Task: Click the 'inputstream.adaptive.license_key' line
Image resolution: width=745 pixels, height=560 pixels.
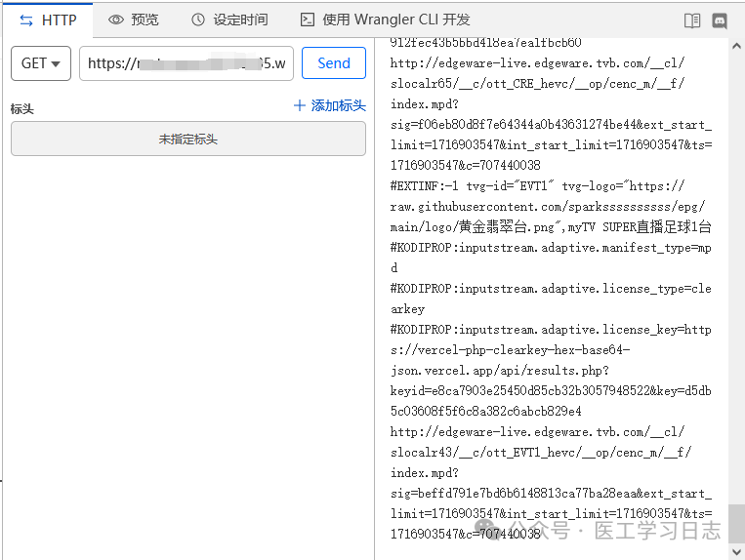Action: [x=551, y=330]
